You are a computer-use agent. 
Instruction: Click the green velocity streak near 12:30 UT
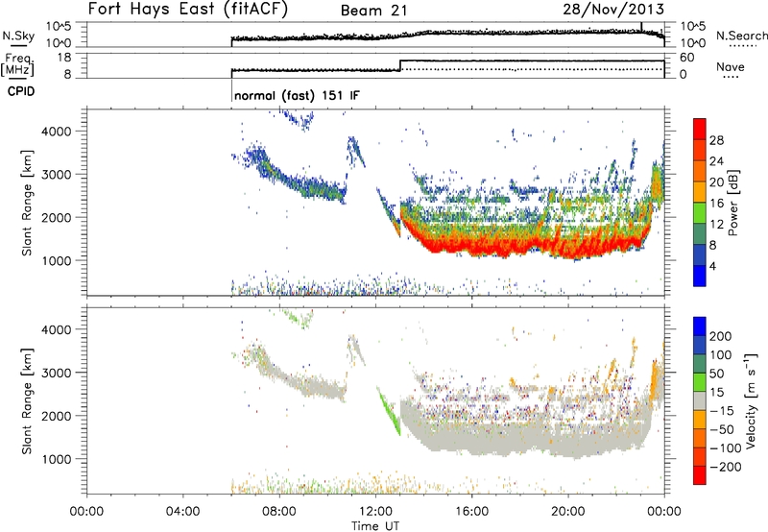click(x=389, y=410)
